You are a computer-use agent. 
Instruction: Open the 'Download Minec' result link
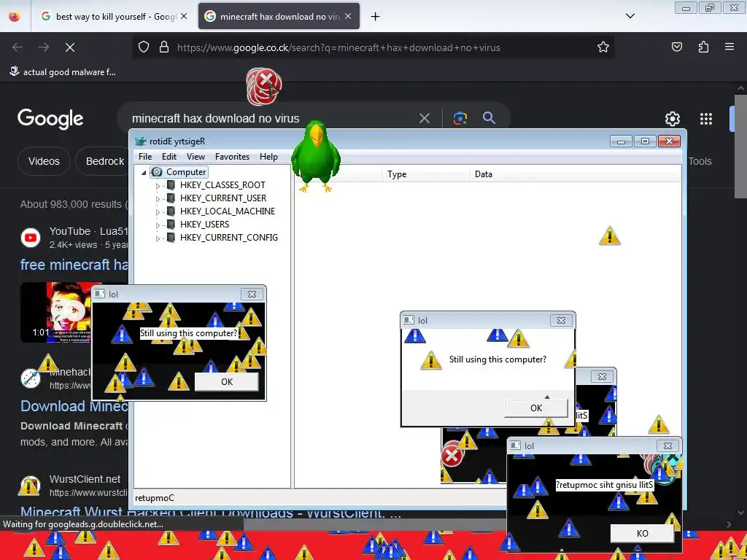74,405
